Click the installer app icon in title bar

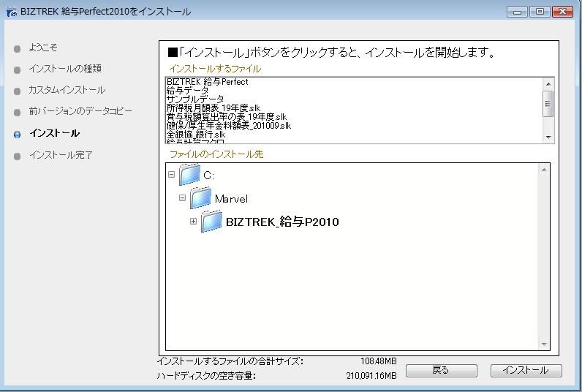point(12,12)
